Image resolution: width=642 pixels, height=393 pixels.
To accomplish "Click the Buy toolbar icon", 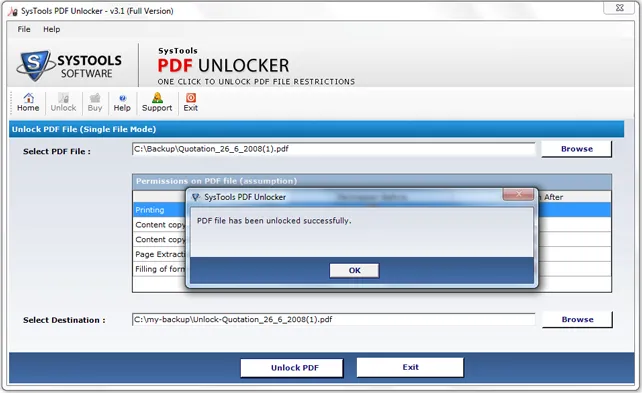I will coord(95,102).
